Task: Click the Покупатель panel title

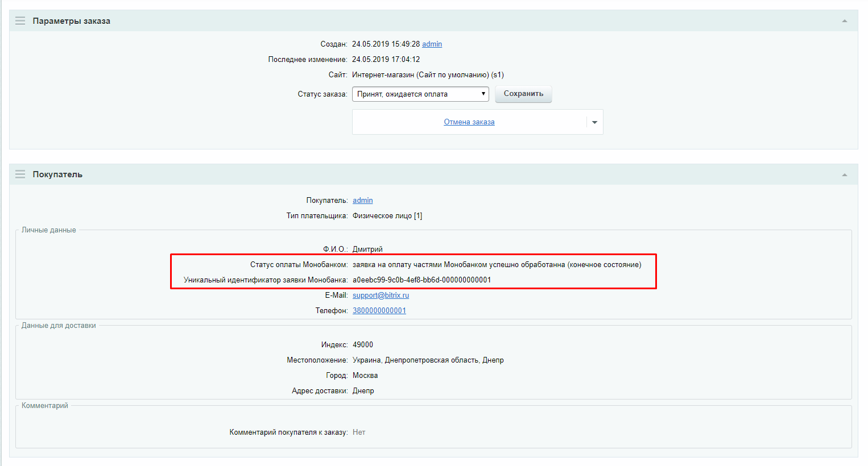Action: click(x=57, y=174)
